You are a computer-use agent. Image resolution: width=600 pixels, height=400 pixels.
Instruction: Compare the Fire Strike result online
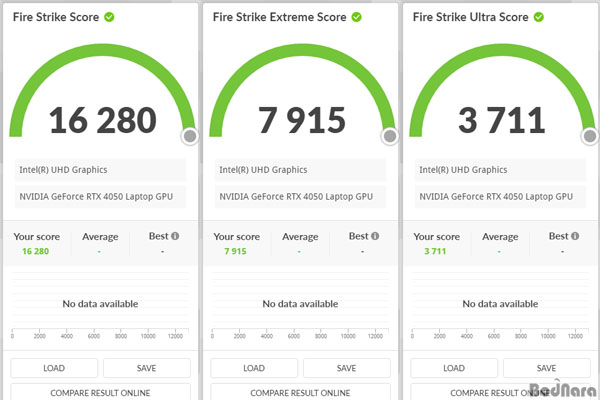100,392
